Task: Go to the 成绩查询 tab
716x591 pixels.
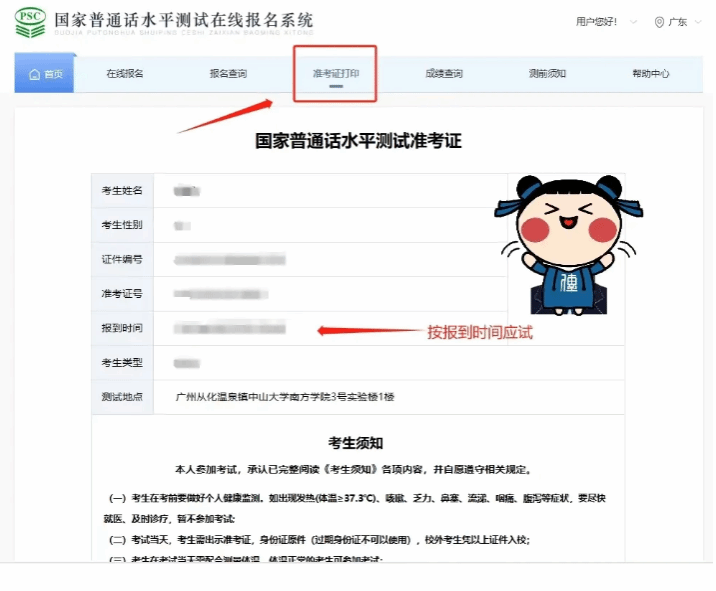Action: pyautogui.click(x=443, y=74)
